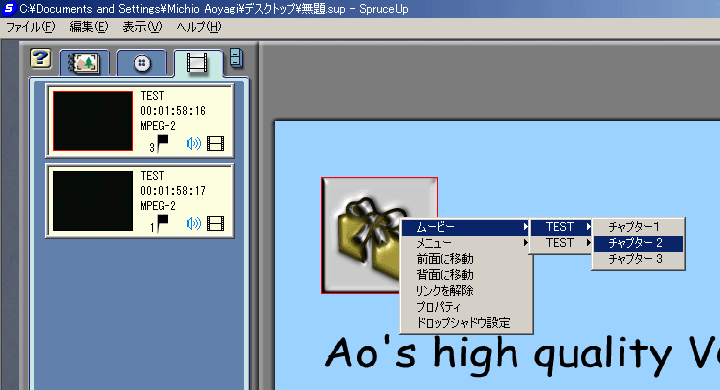Click audio speaker icon on first TEST movie
This screenshot has height=390, width=720.
pos(194,144)
